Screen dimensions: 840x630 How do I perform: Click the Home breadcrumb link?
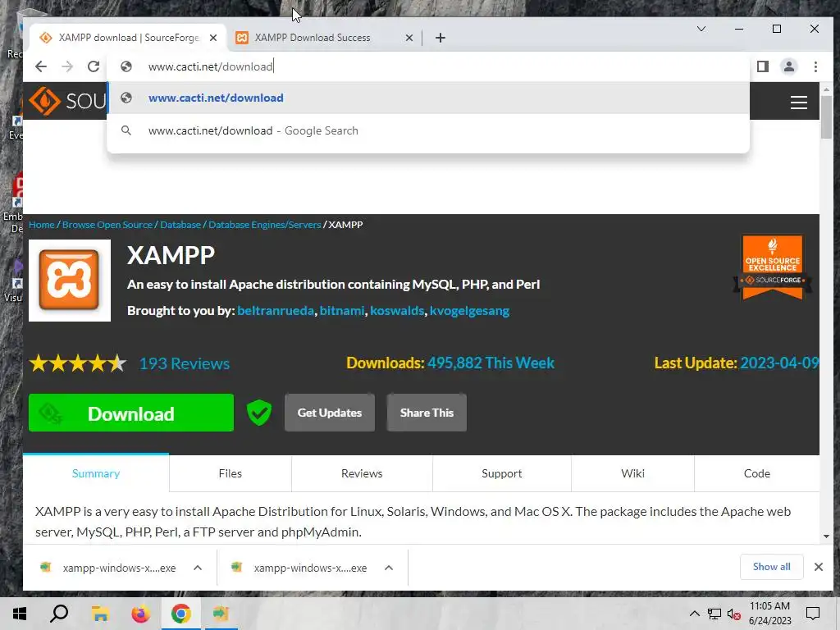click(x=42, y=225)
